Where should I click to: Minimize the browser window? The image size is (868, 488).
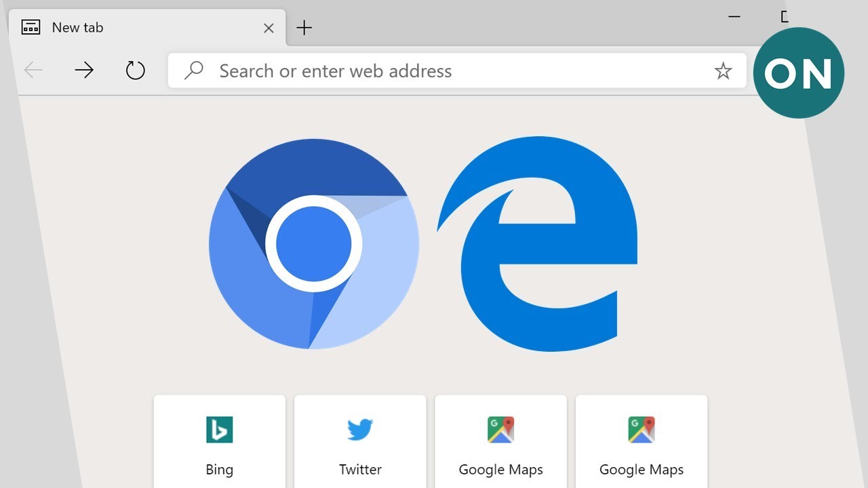[734, 16]
